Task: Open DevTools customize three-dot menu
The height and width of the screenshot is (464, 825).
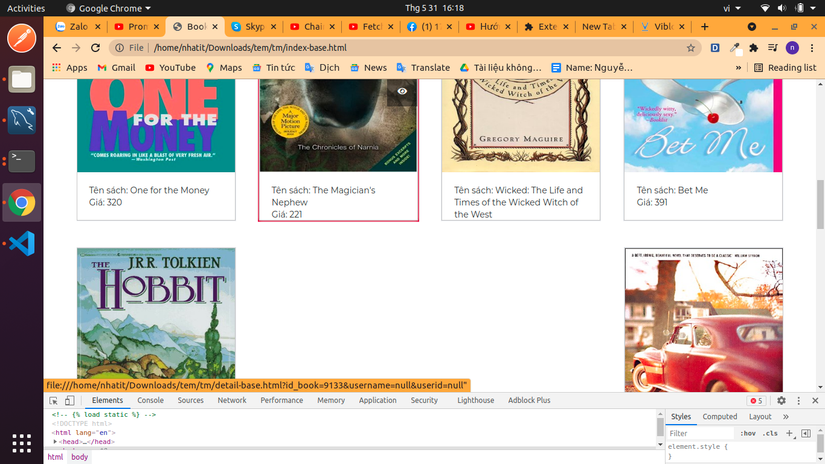Action: [798, 400]
